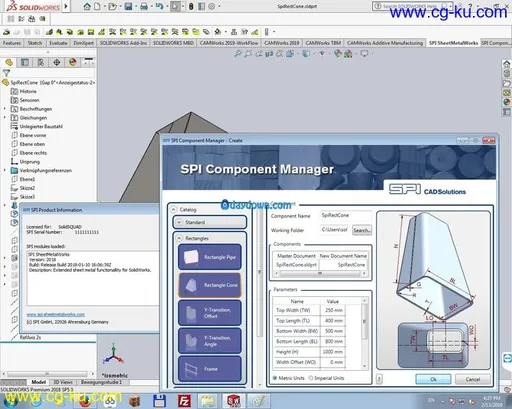The height and width of the screenshot is (409, 512).
Task: Open the www.spi-sheetmetalworks.com link
Action: [56, 314]
